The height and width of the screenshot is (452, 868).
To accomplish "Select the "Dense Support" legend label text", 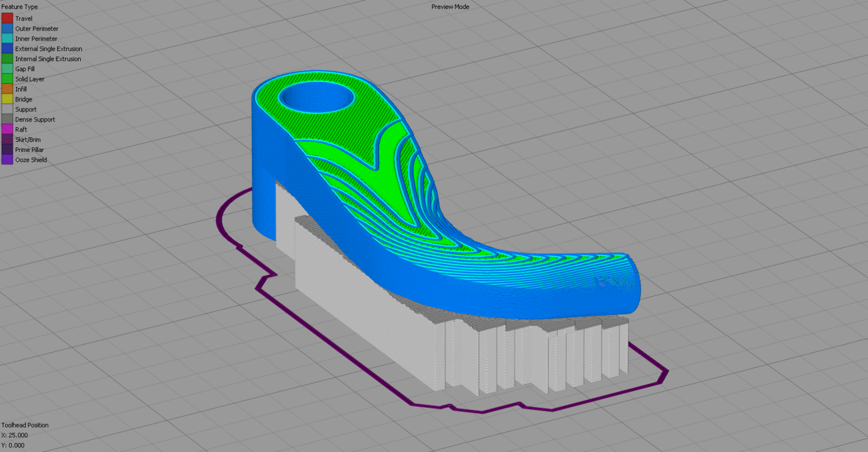I will 35,120.
